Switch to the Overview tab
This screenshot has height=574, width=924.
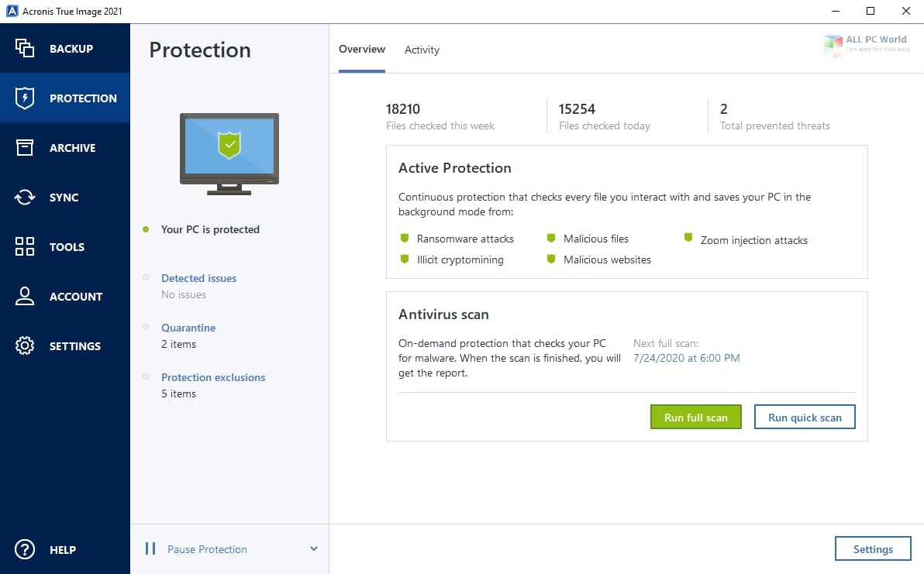click(x=362, y=50)
